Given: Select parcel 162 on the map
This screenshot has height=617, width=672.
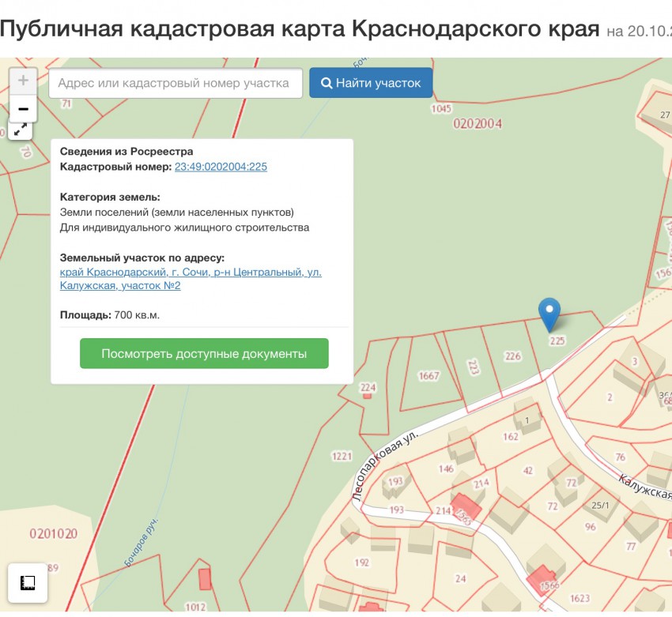Looking at the screenshot, I should 510,436.
